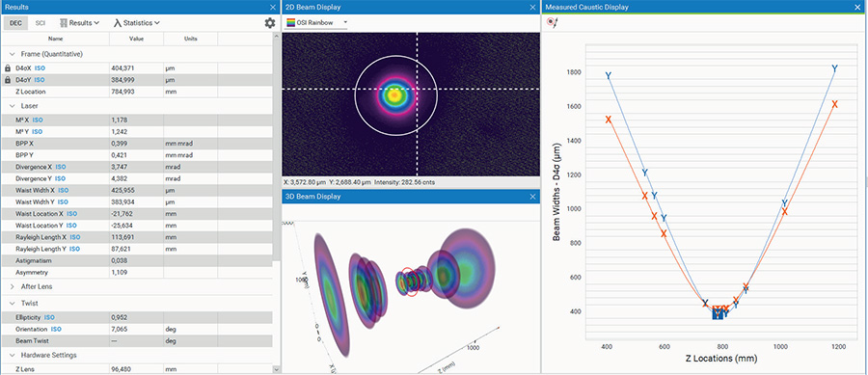Click the Results list vertical scrollbar

[277, 149]
